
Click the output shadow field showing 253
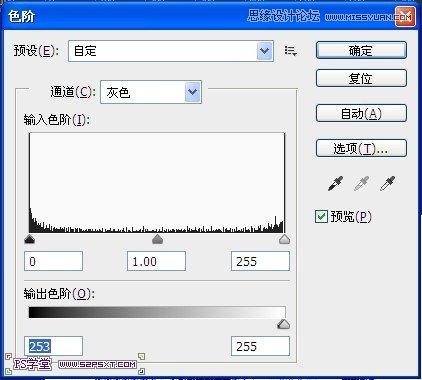pyautogui.click(x=53, y=346)
